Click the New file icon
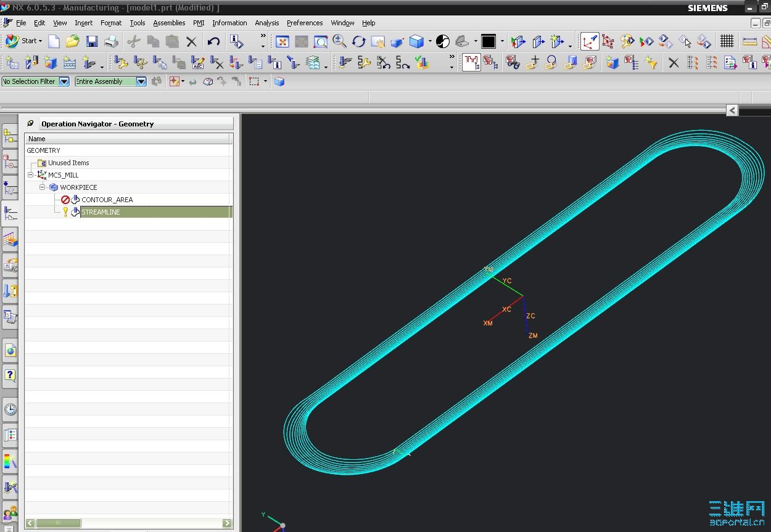 click(x=54, y=41)
